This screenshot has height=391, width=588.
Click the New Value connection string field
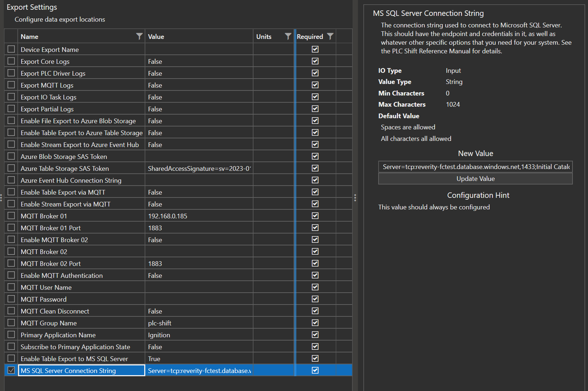[475, 167]
